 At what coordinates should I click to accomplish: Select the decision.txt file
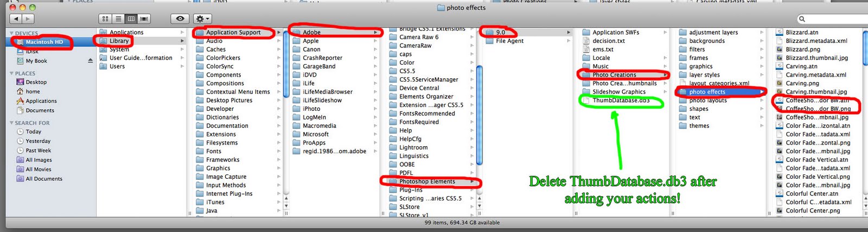[x=609, y=41]
